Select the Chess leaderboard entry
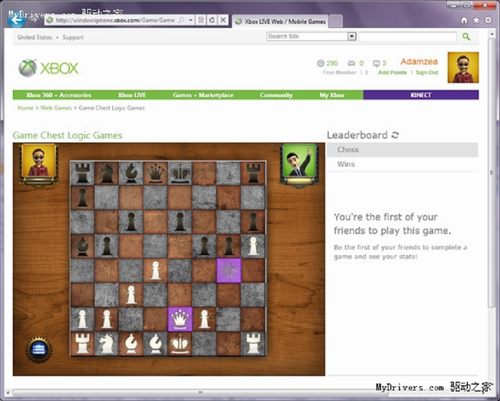 [402, 150]
